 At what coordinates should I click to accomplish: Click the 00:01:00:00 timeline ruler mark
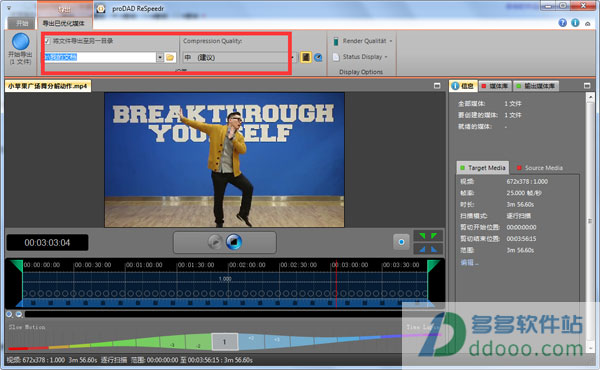click(x=144, y=265)
